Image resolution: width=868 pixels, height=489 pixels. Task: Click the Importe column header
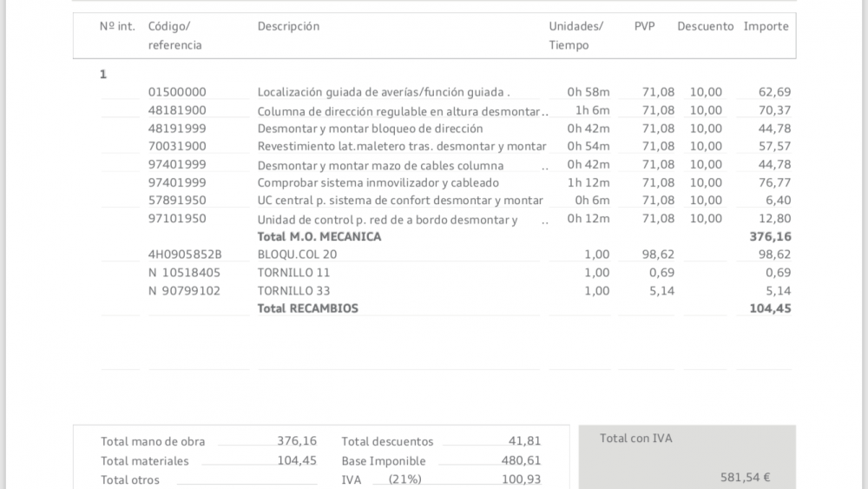(x=766, y=26)
